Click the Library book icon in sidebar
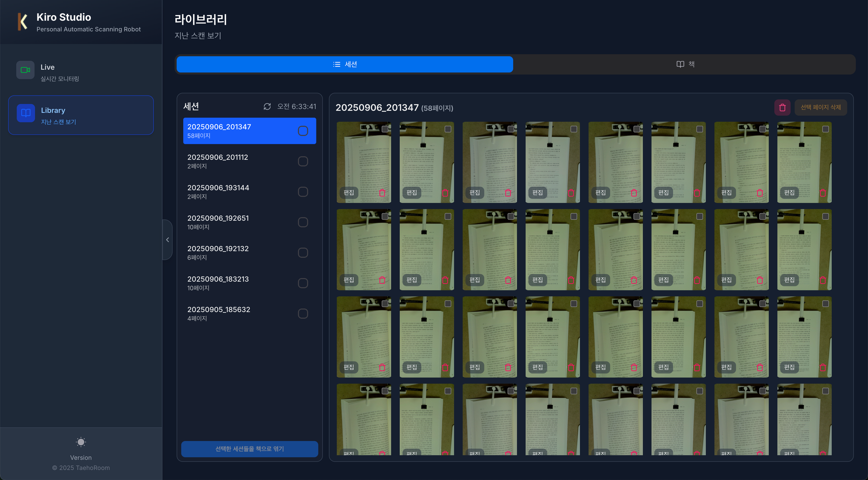Image resolution: width=868 pixels, height=480 pixels. pos(26,113)
